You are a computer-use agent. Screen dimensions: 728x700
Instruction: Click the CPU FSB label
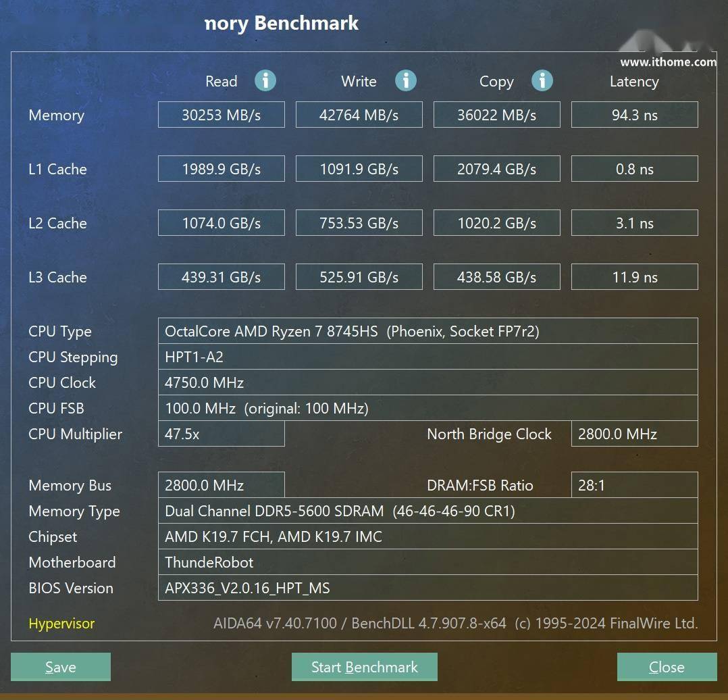56,408
